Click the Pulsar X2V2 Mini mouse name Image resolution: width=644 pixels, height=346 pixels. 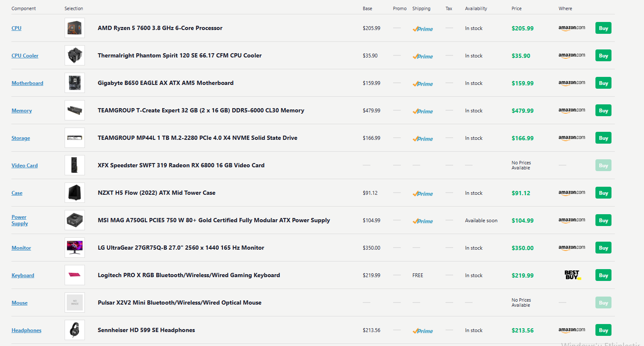click(x=179, y=302)
